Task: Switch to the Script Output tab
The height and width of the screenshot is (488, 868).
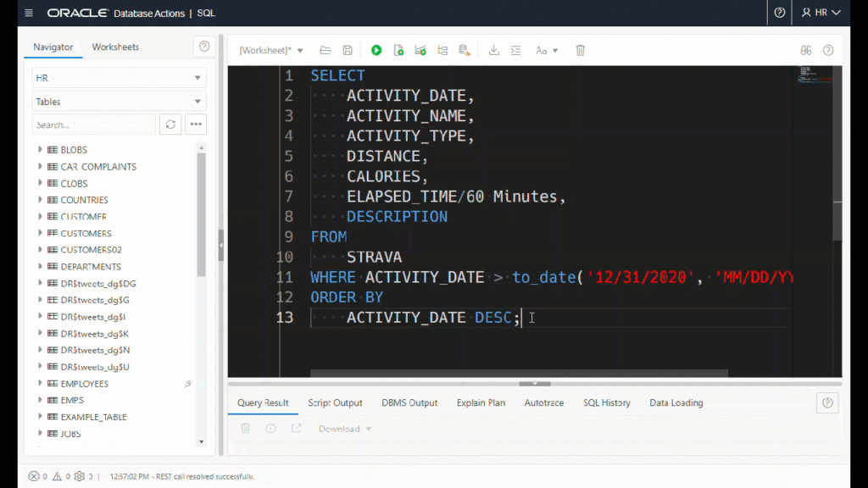Action: (x=335, y=403)
